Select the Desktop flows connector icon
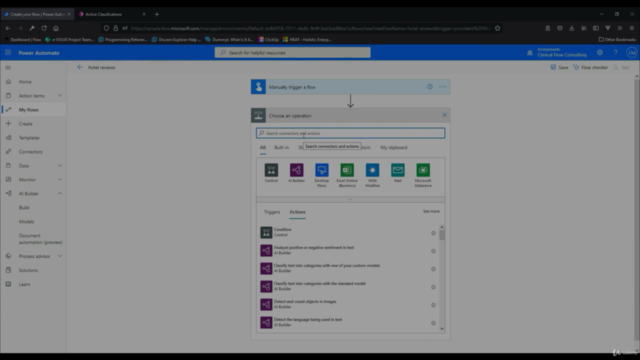 [x=322, y=170]
